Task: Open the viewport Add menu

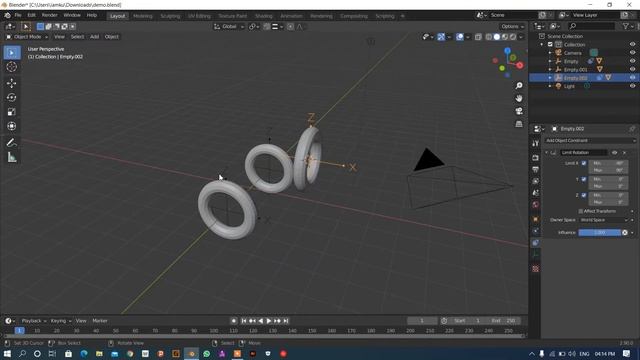Action: (x=94, y=37)
